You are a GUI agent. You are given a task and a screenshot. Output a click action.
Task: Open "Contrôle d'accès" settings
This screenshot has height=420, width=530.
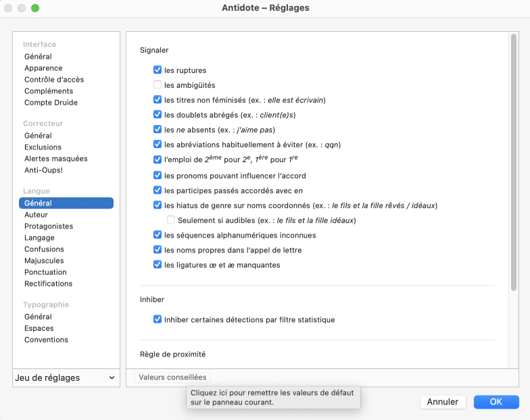tap(54, 80)
